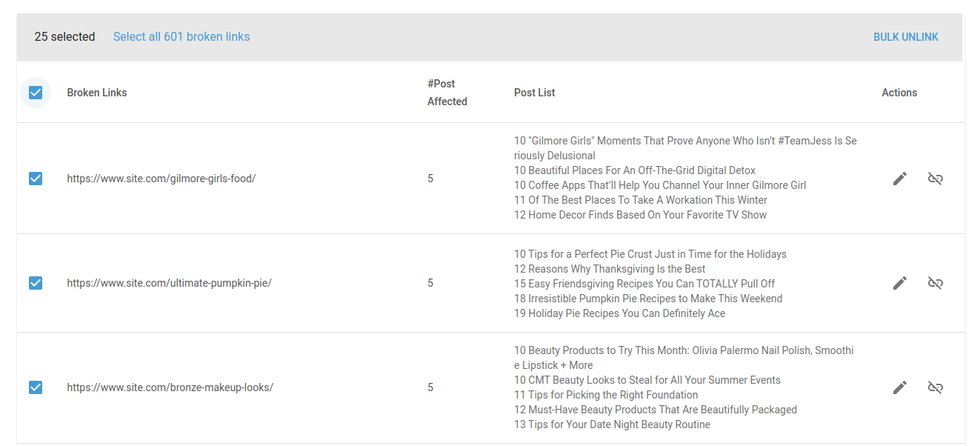Deselect the bronze-makeup-looks row checkbox
Viewport: 980px width, 446px height.
click(x=36, y=387)
